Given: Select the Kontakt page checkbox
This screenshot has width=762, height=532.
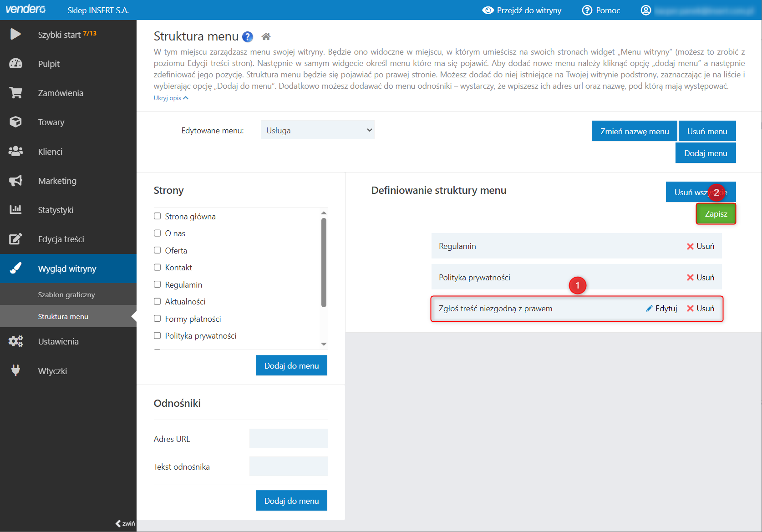Looking at the screenshot, I should (x=157, y=267).
